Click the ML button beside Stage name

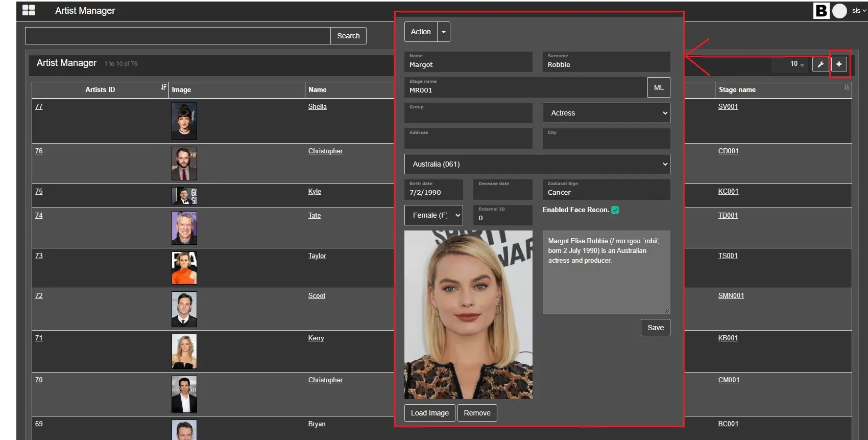tap(659, 87)
